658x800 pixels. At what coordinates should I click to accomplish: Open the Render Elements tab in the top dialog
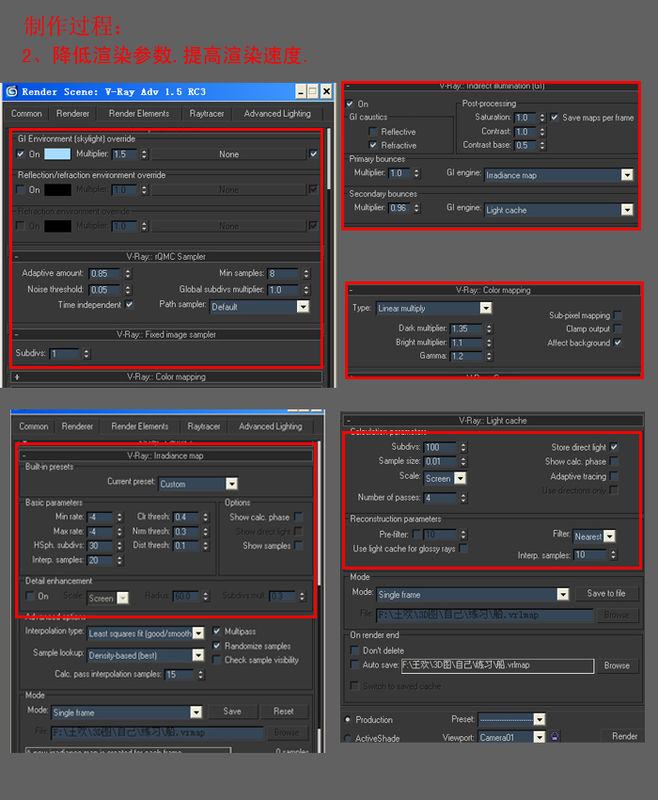click(139, 113)
